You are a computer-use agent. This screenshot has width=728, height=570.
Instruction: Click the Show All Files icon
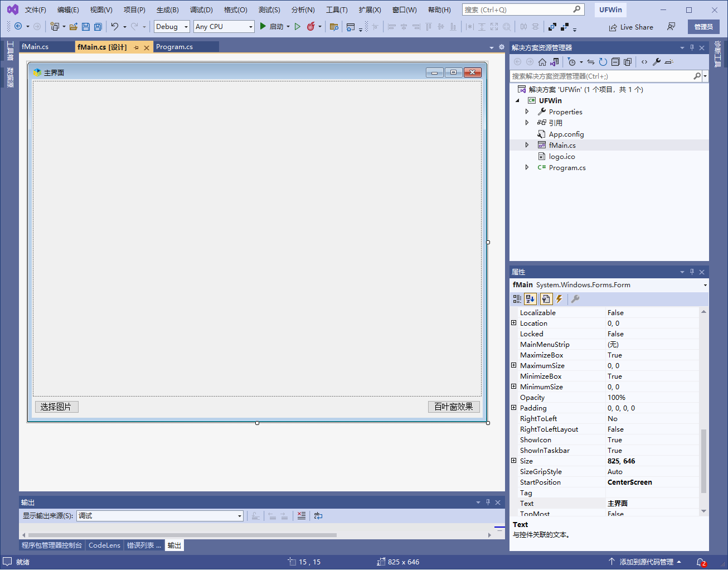click(628, 62)
